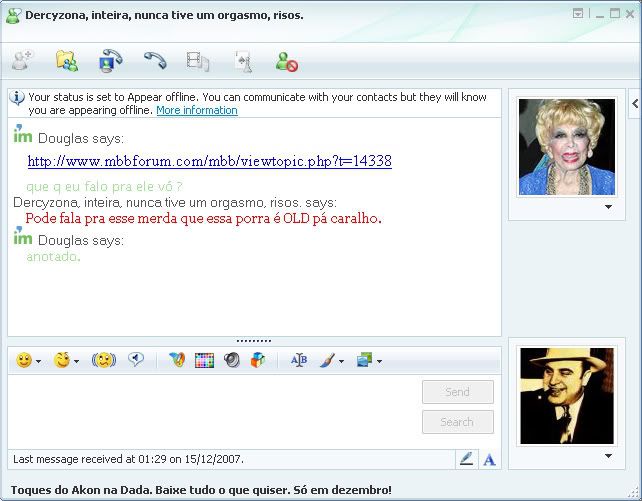Click inside the message input box

[215, 411]
